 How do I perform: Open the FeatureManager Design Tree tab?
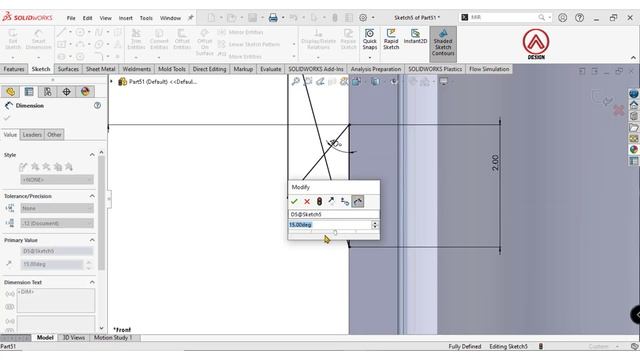pos(11,91)
